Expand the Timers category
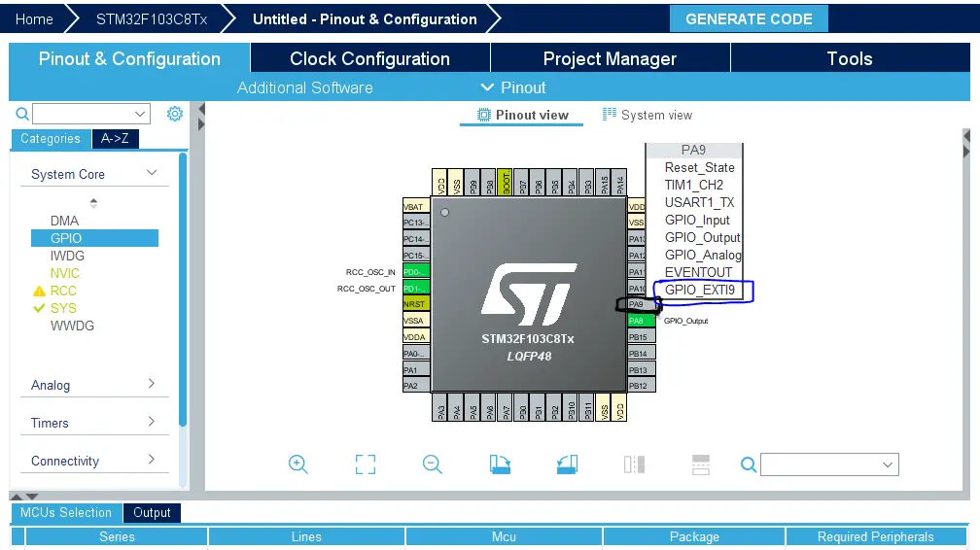 tap(152, 422)
